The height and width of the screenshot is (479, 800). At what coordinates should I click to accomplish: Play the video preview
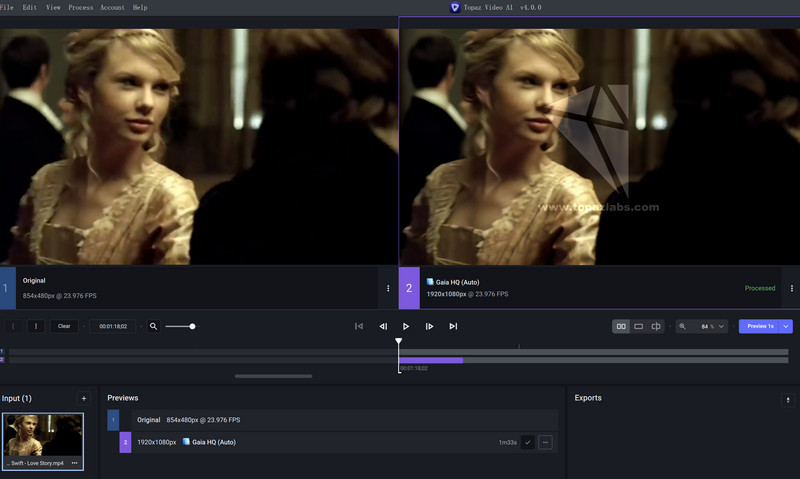406,326
